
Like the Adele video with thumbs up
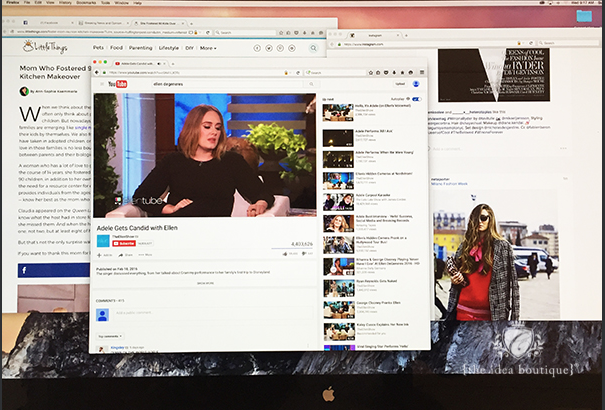[x=285, y=254]
